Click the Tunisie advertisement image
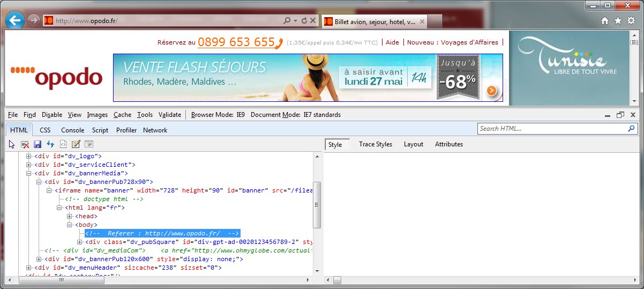The image size is (644, 289). 568,68
